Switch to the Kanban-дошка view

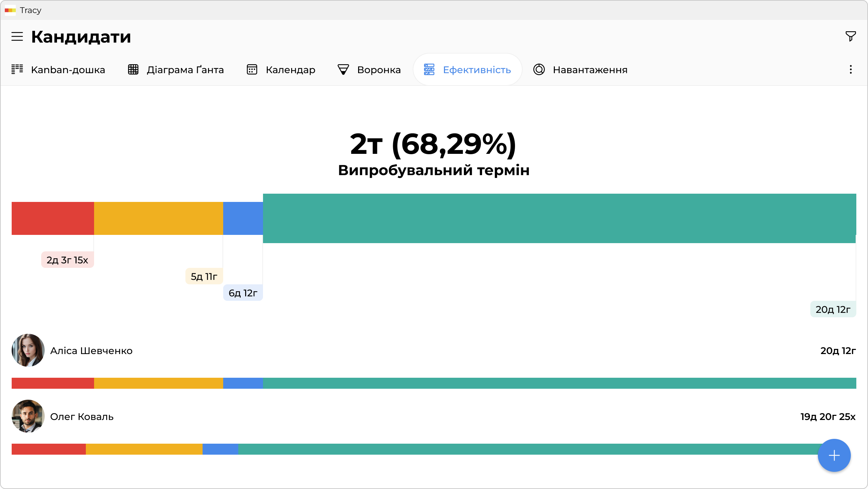(x=68, y=70)
